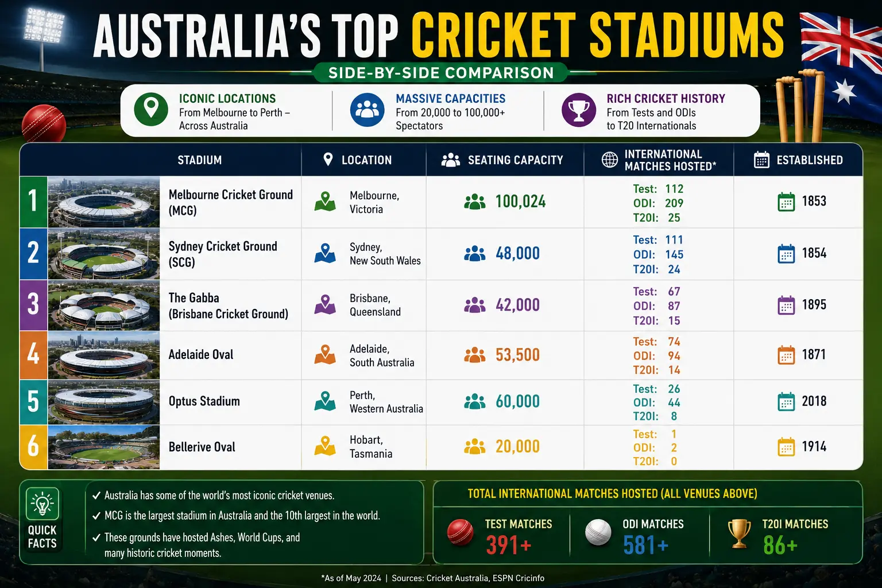This screenshot has width=882, height=588.
Task: Click the 391+ Test Matches total
Action: point(509,545)
